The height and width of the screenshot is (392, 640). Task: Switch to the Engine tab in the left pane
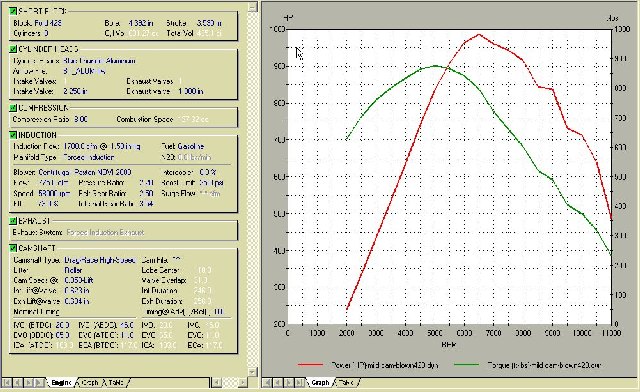61,383
